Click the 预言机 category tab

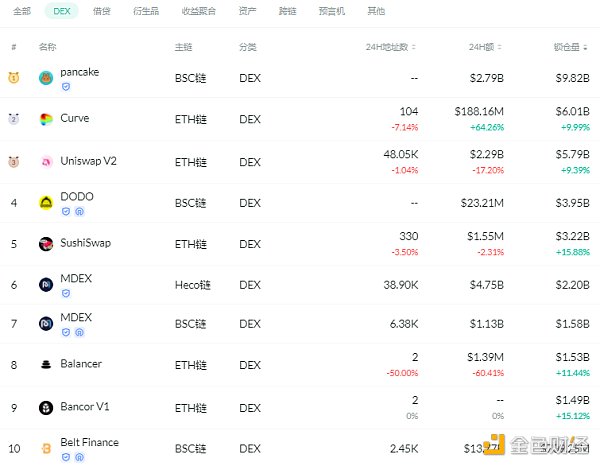332,11
